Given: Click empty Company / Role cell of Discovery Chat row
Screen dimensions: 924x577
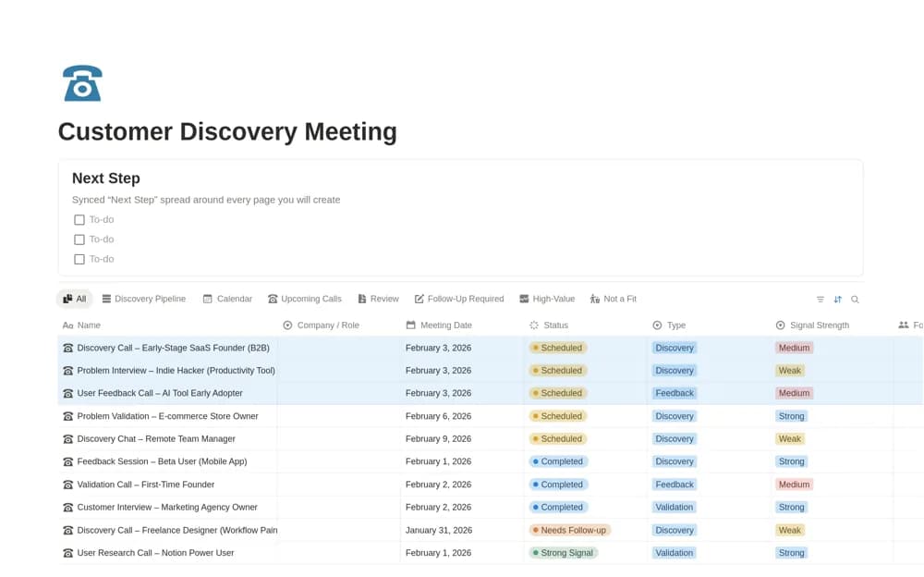Looking at the screenshot, I should [x=339, y=439].
